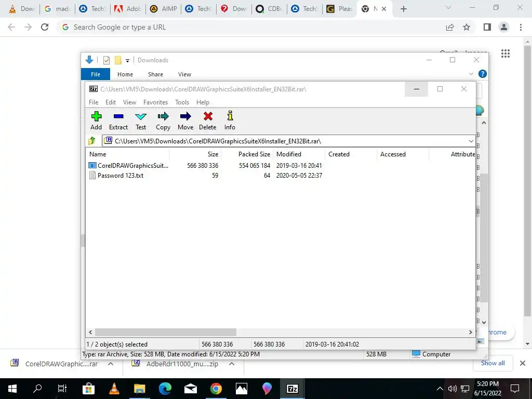Expand options for AdbeRdr11000_mu....zip download
532x399 pixels.
tap(232, 364)
